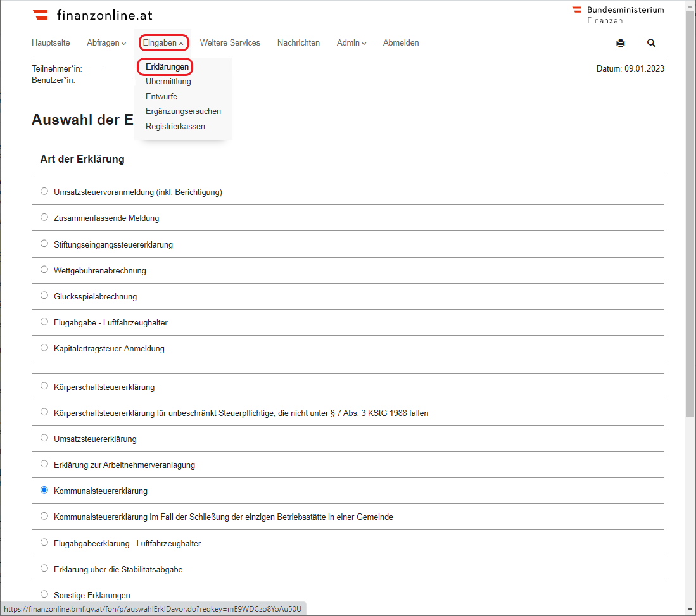Viewport: 696px width, 616px height.
Task: Open Erklärungen from the Eingaben menu
Action: coord(167,66)
